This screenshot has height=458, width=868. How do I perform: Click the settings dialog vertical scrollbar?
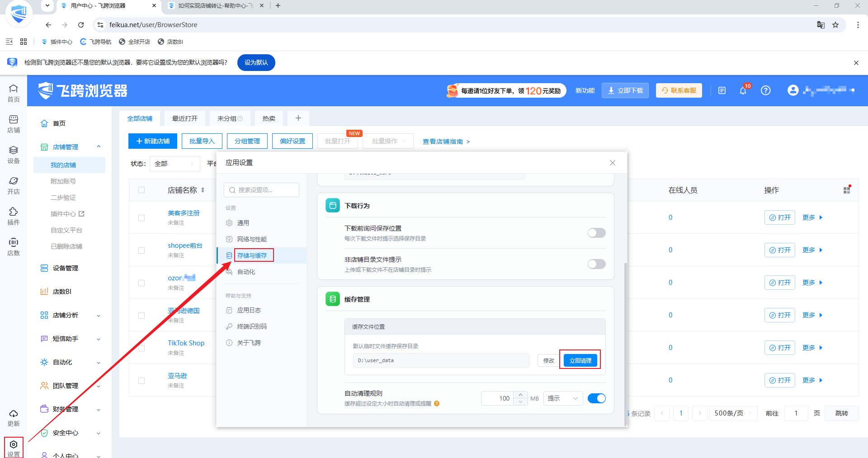(626, 344)
